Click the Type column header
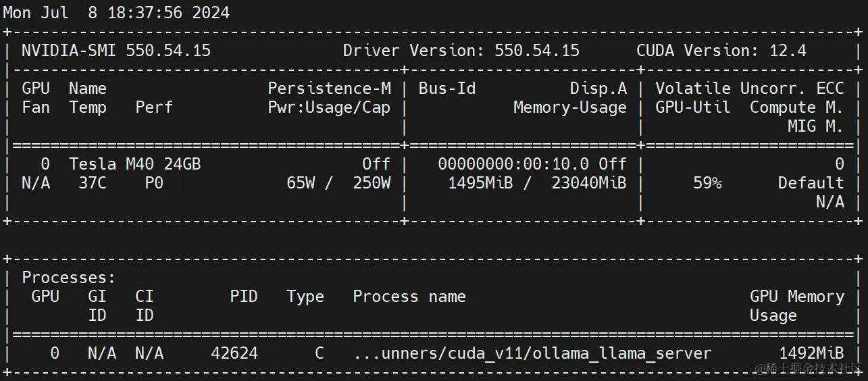This screenshot has height=381, width=868. point(305,297)
